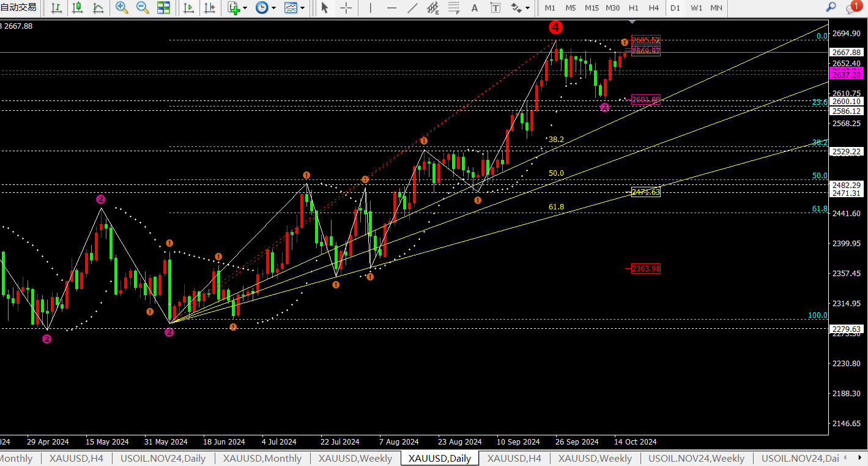Click the 2529.22 price axis label
868x466 pixels.
(847, 151)
